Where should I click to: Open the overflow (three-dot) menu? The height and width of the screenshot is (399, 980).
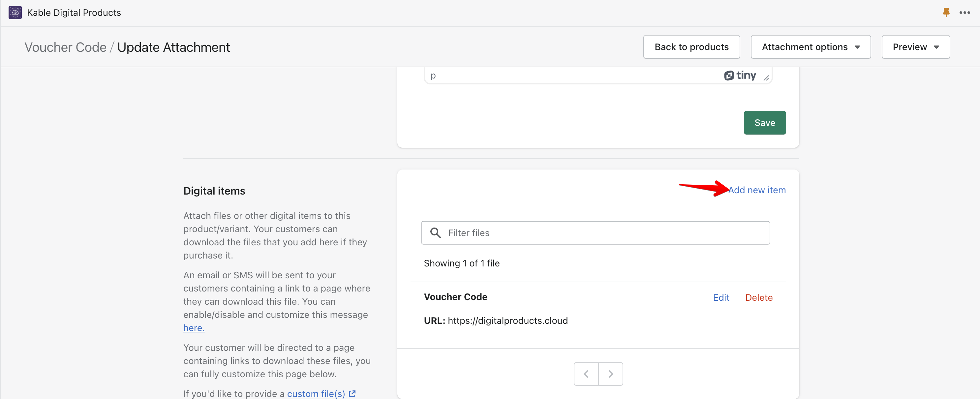[x=965, y=12]
